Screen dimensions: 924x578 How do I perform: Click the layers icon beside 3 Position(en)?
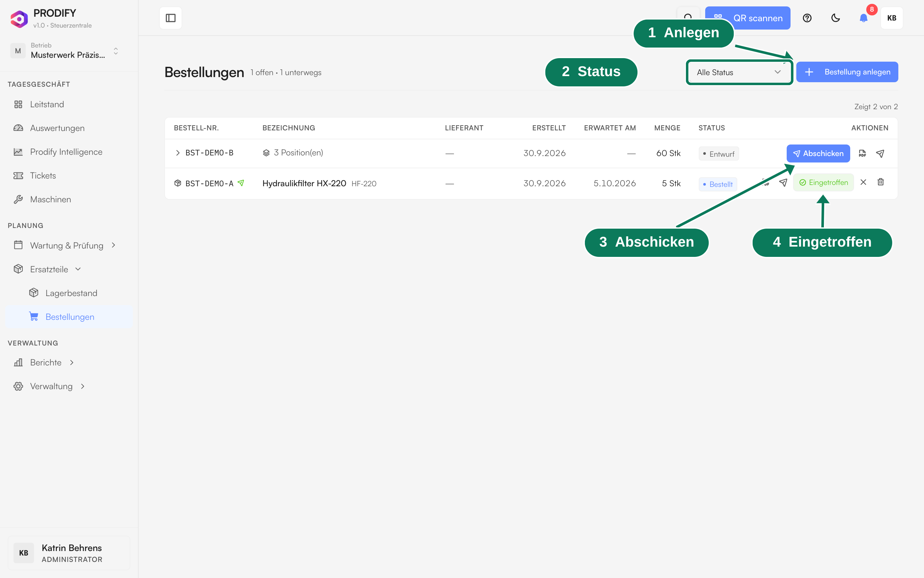266,153
